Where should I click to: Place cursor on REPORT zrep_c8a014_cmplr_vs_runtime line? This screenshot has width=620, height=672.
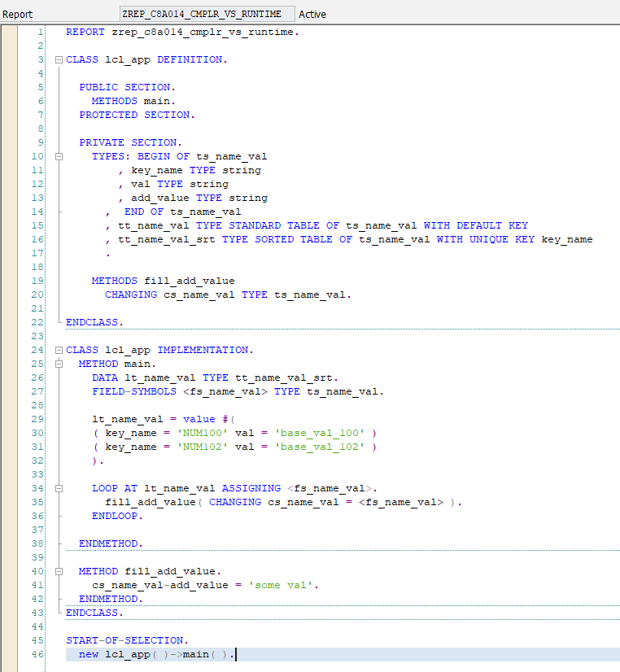(x=182, y=33)
